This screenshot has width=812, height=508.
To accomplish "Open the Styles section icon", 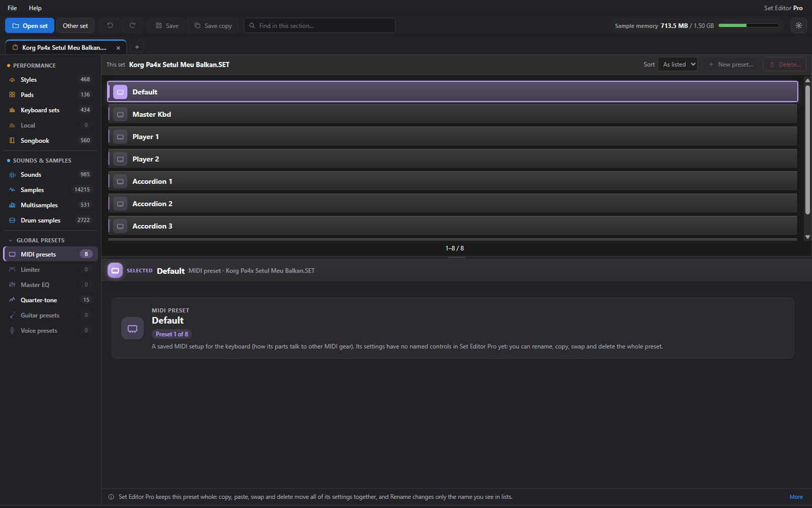I will pyautogui.click(x=12, y=80).
